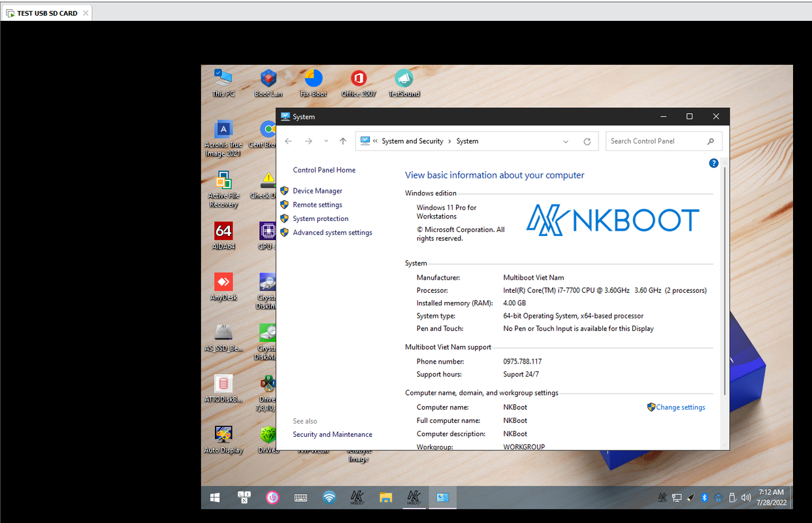Click the WORKGROUP value
812x523 pixels.
524,447
